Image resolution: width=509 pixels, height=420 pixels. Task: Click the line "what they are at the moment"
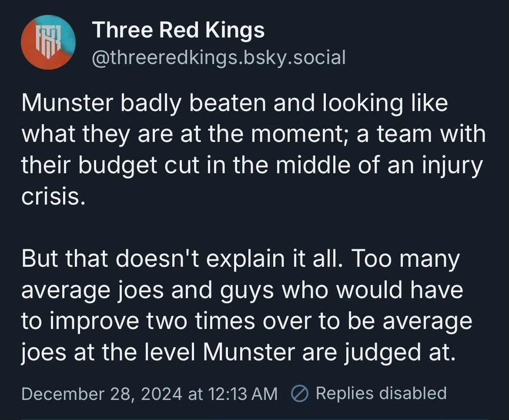pyautogui.click(x=253, y=135)
